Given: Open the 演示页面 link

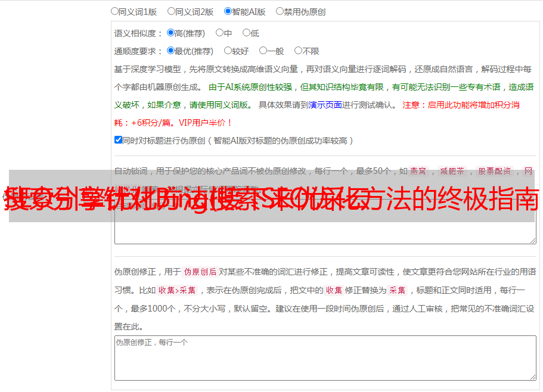Looking at the screenshot, I should click(325, 105).
